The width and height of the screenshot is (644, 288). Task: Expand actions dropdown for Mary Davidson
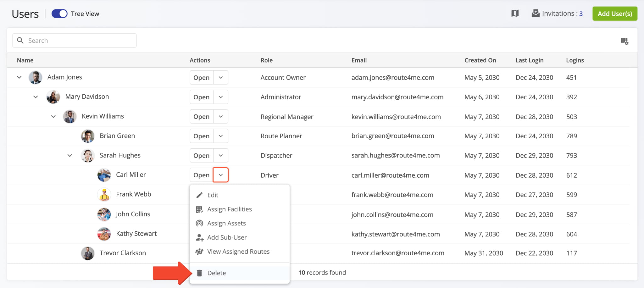tap(221, 97)
